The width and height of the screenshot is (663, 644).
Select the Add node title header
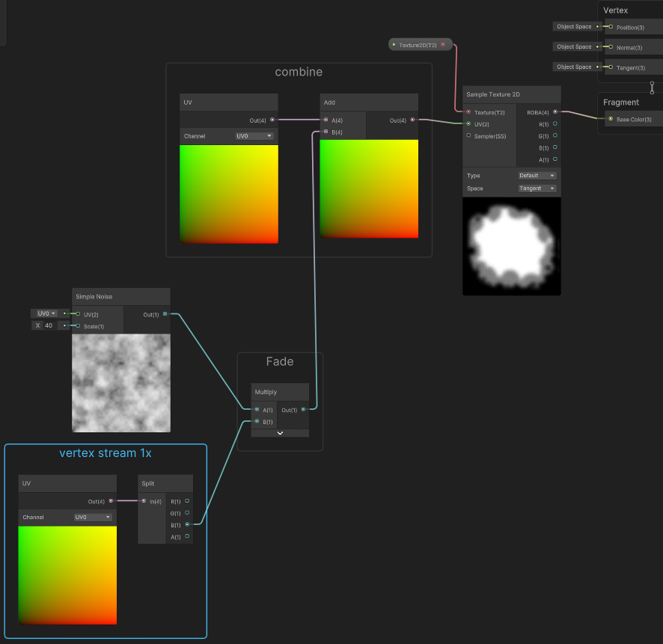pos(368,102)
